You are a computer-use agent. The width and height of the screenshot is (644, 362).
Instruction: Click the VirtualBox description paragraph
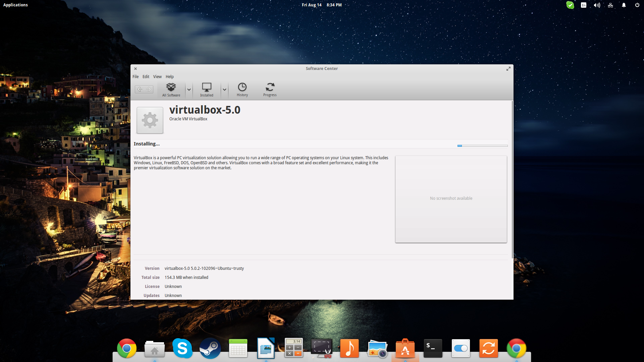point(261,163)
